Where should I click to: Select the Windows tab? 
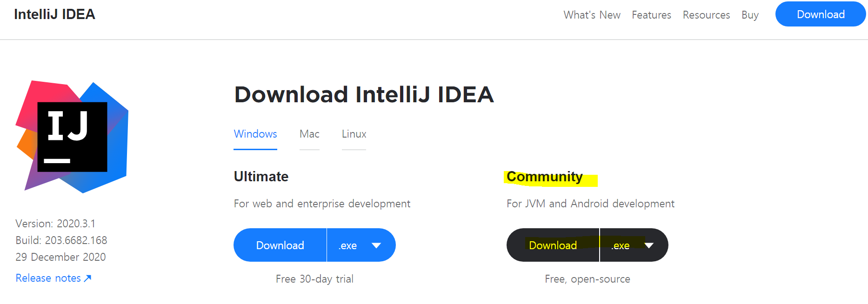(255, 134)
